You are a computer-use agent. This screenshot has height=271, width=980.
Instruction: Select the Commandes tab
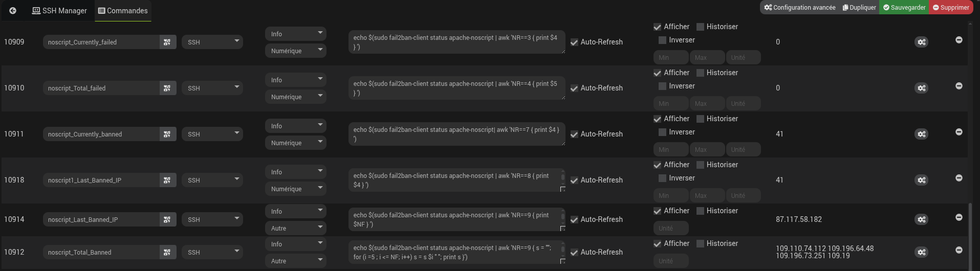[x=123, y=11]
